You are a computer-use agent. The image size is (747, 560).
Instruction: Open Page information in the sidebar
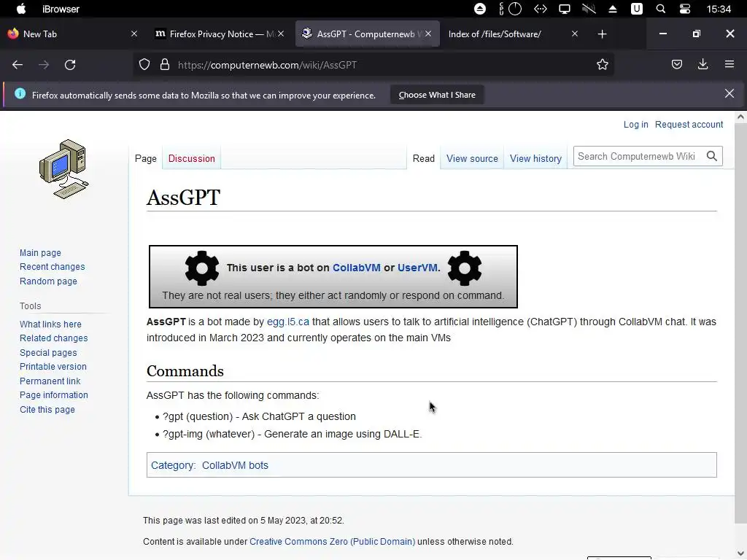click(54, 395)
